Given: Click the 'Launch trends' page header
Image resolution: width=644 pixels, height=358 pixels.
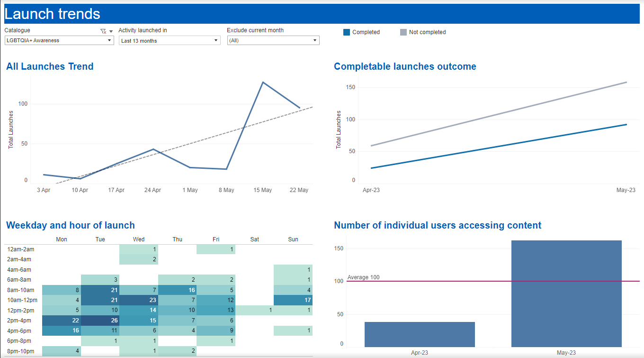Looking at the screenshot, I should pos(53,14).
